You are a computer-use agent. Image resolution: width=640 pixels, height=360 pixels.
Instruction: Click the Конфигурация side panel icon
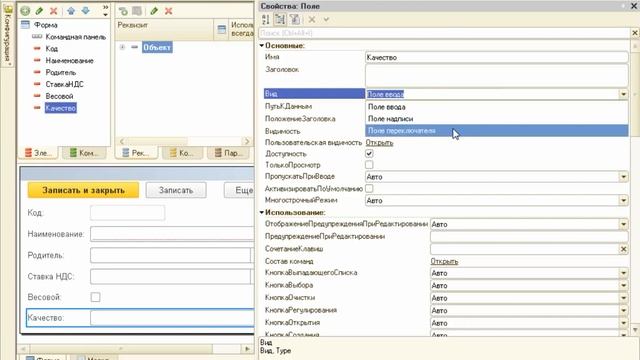coord(8,9)
